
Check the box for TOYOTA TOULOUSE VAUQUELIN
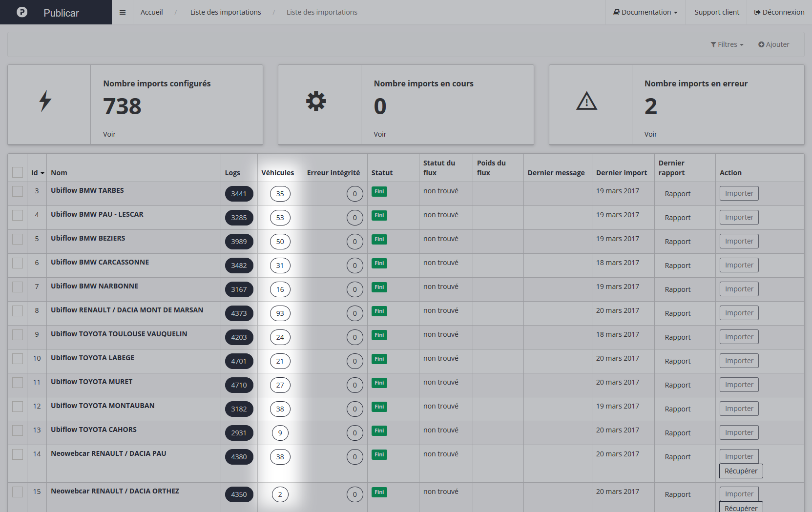point(18,334)
